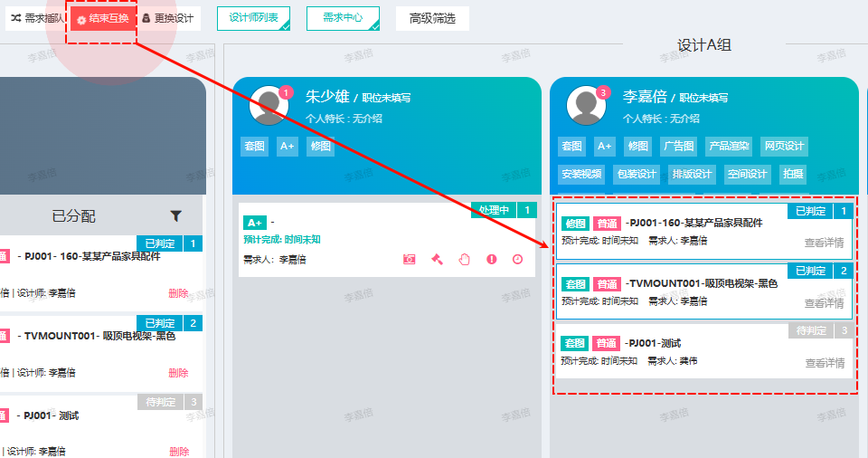Click 删除 for PJ001-160 in 已分配 list
868x458 pixels.
tap(178, 293)
